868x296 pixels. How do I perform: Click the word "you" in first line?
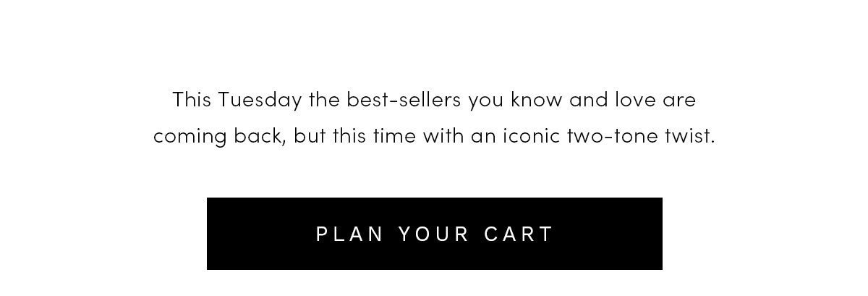[486, 101]
